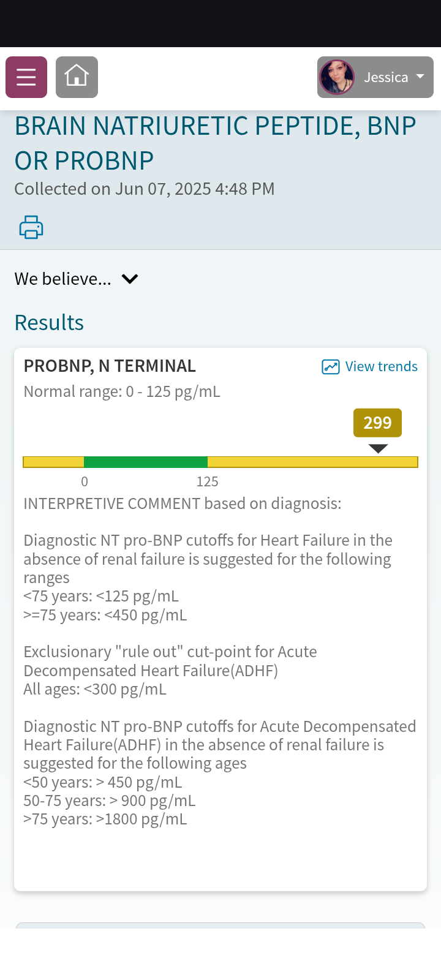441x980 pixels.
Task: Open the hamburger navigation menu
Action: [26, 77]
